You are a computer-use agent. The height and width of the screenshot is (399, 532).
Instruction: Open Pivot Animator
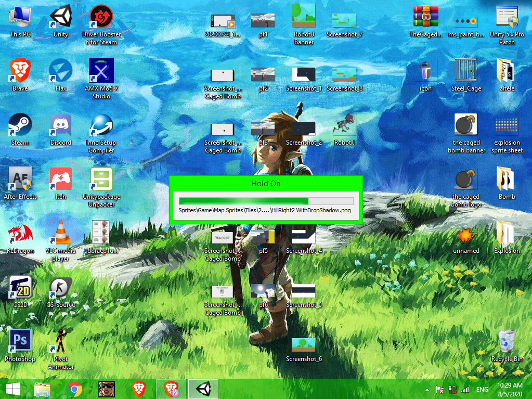tap(61, 350)
